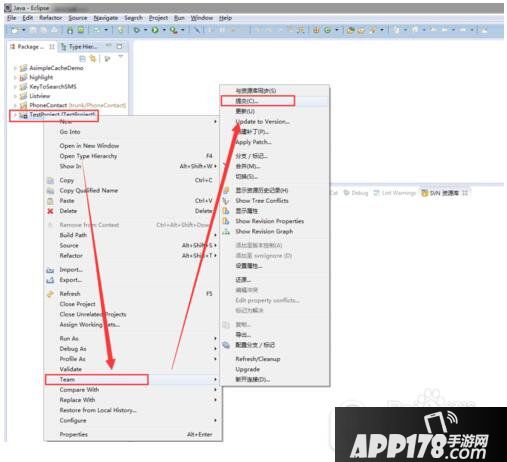The width and height of the screenshot is (507, 462).
Task: Choose Show Revision Graph
Action: (x=264, y=231)
